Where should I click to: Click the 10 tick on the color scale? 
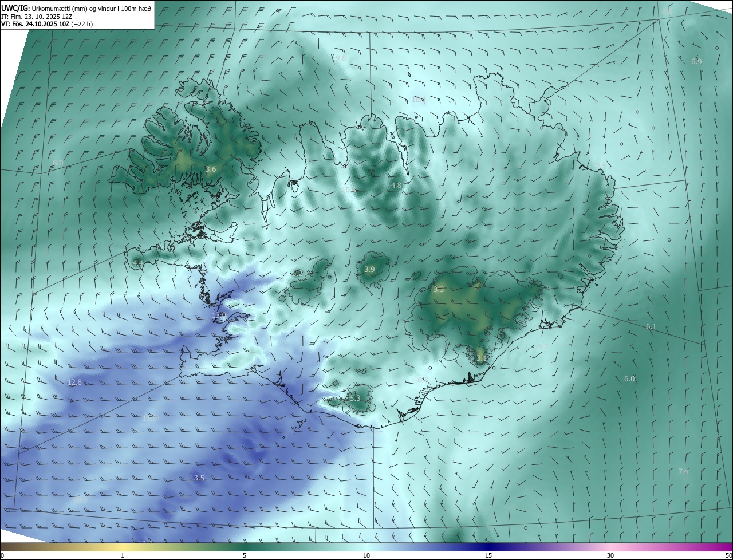(x=366, y=555)
